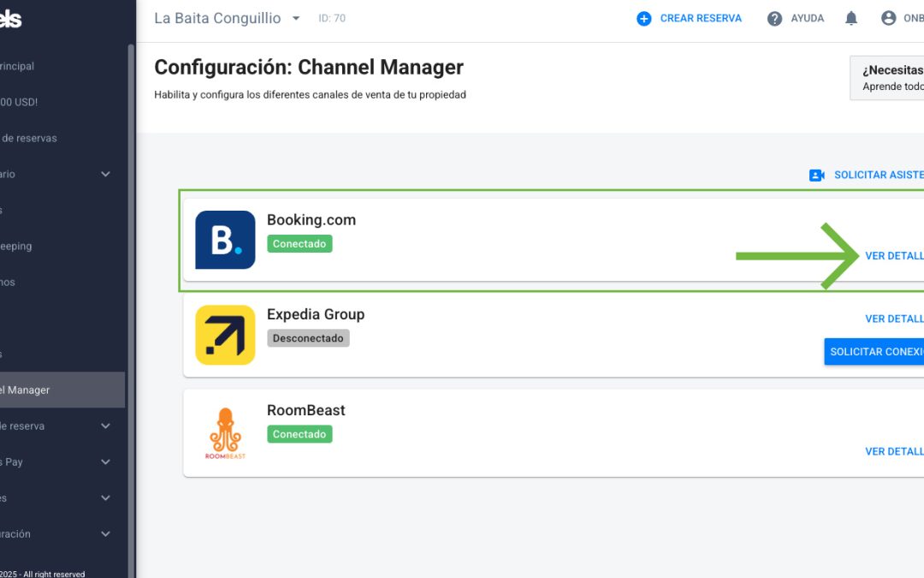
Task: Click the plus icon for Crear Reserva
Action: [x=644, y=19]
